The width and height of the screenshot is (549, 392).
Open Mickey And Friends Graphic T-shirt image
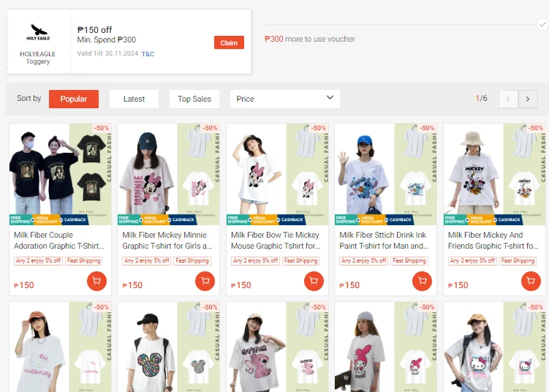tap(494, 174)
